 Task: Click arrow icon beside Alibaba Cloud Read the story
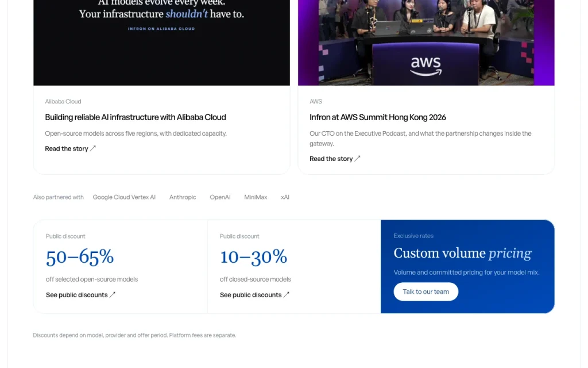pyautogui.click(x=93, y=148)
